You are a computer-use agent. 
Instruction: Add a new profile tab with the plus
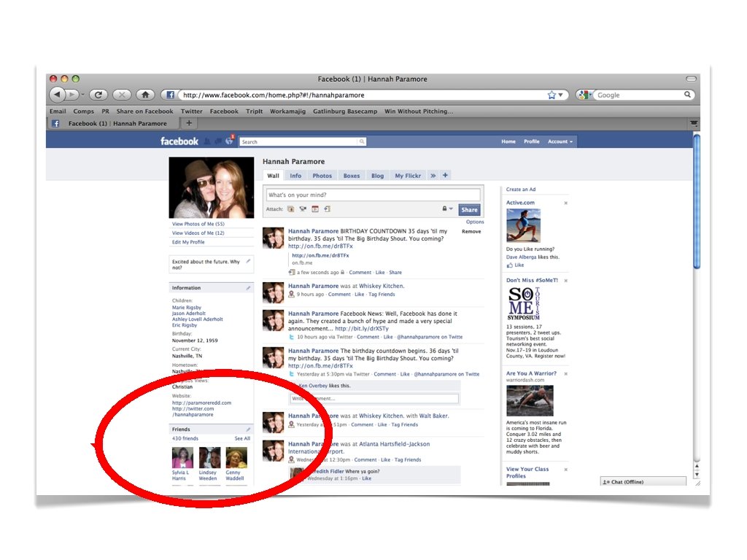[445, 175]
